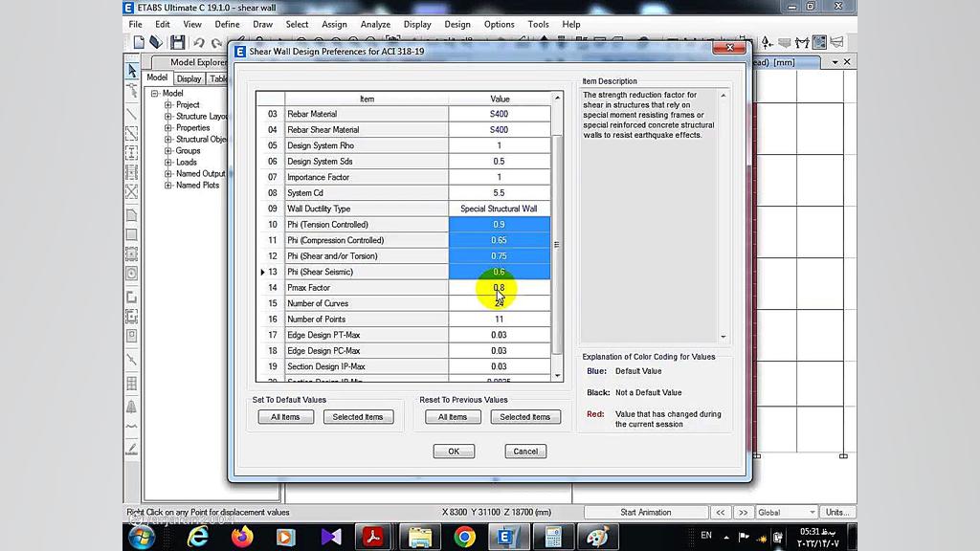This screenshot has width=980, height=551.
Task: Switch to the Display tab in Model Explorer
Action: (189, 78)
